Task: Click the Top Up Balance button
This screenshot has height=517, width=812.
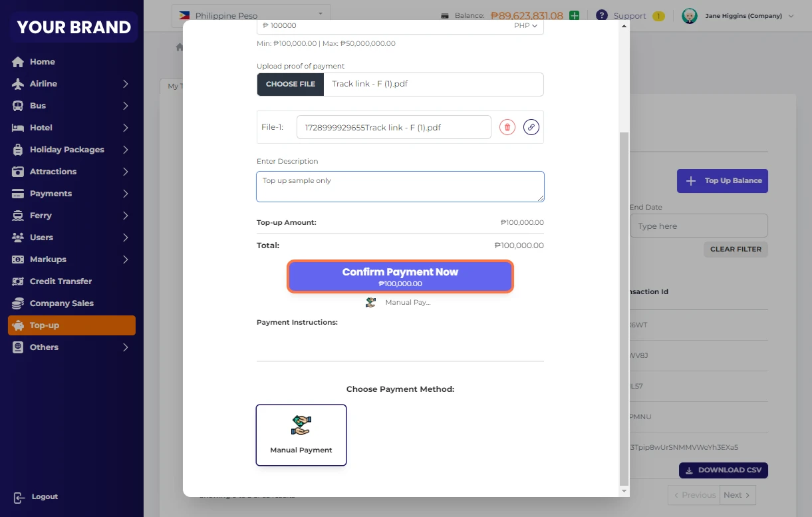Action: (722, 181)
